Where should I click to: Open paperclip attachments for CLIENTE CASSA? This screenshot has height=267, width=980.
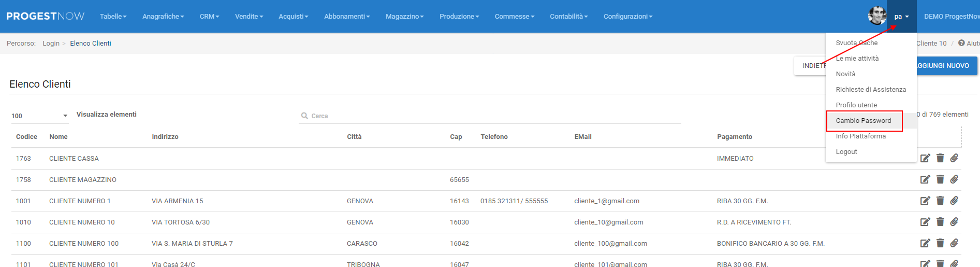click(x=954, y=158)
